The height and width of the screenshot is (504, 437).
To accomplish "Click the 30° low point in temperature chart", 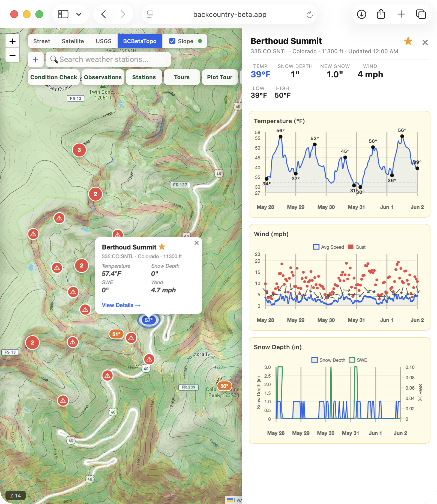I will 360,187.
